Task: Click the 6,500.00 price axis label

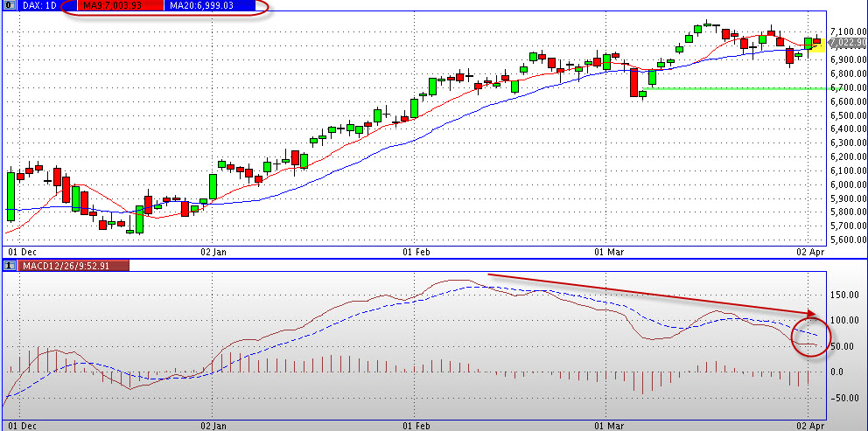Action: click(848, 115)
